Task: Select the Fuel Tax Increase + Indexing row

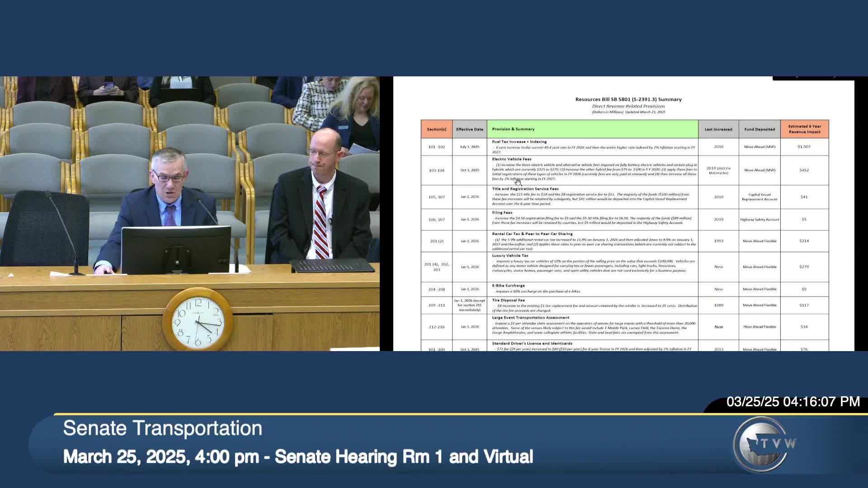Action: (519, 142)
